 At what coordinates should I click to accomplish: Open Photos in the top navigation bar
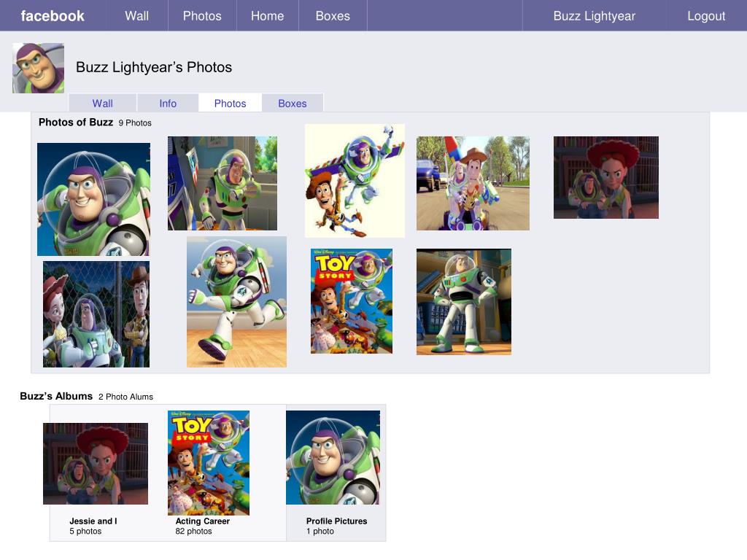coord(202,16)
